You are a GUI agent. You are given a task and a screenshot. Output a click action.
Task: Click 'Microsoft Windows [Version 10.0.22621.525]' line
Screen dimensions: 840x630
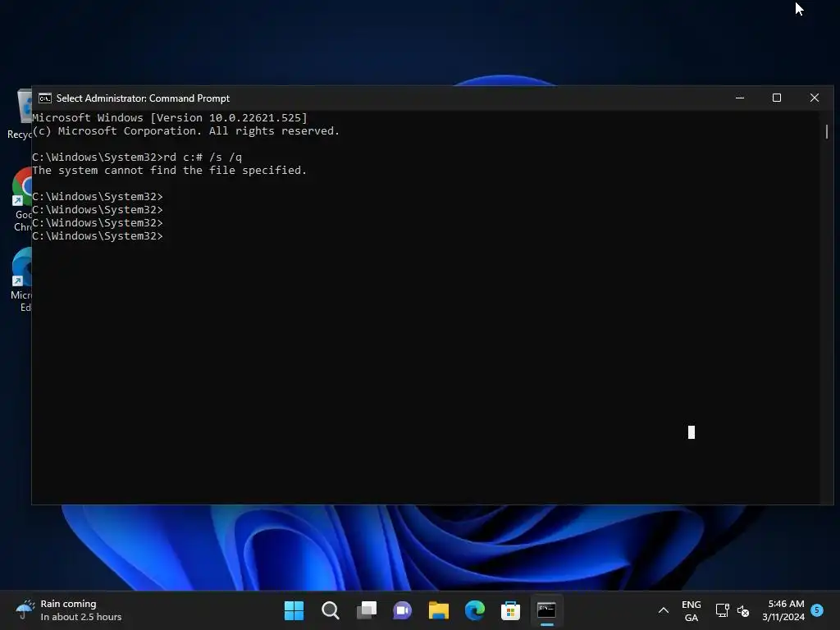click(170, 118)
